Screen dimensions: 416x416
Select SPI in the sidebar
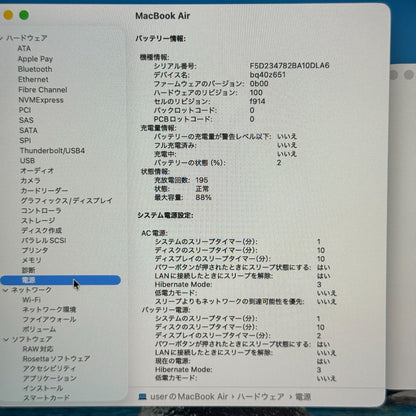[25, 141]
